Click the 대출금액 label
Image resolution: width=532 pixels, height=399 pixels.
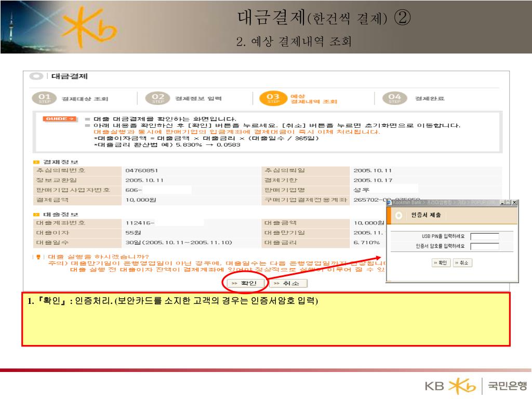coord(280,223)
